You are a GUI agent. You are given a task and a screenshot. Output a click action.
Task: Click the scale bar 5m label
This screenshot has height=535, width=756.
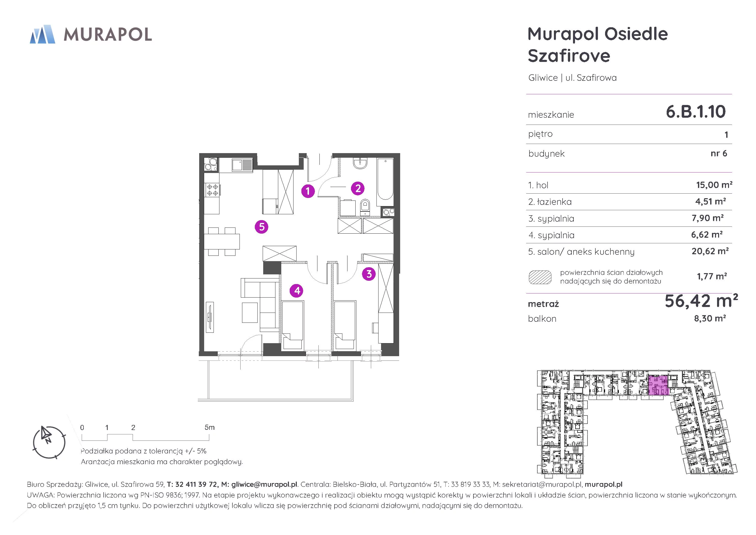[209, 427]
